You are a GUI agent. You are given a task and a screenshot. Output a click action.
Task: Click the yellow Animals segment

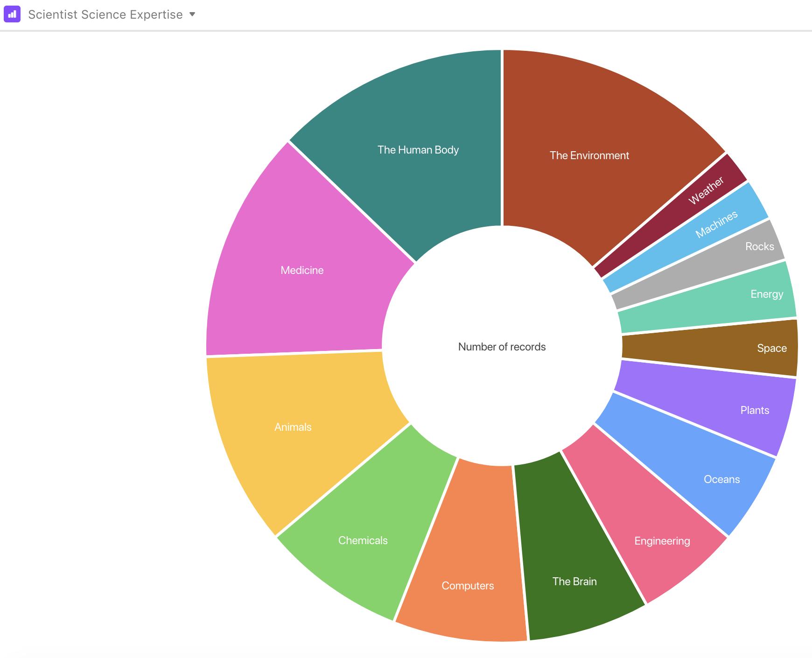(293, 427)
